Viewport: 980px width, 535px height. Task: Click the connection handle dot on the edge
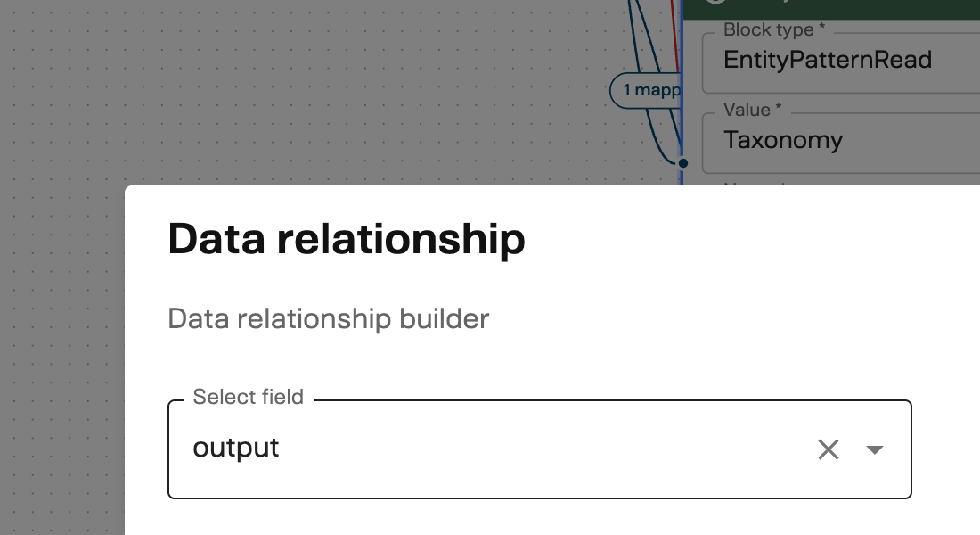682,163
